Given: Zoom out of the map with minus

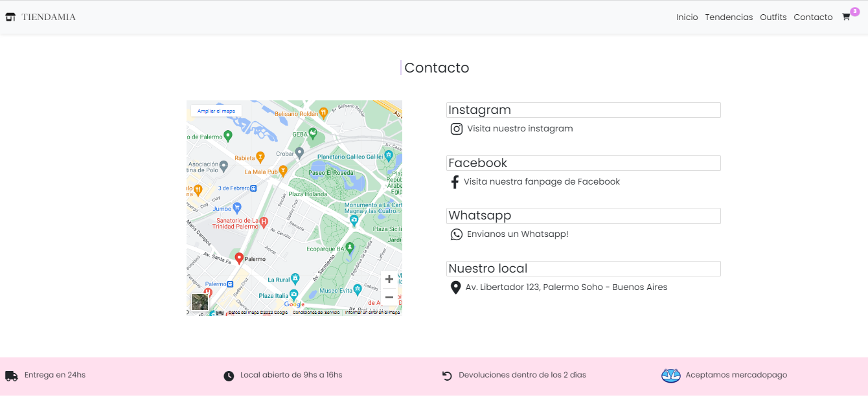Looking at the screenshot, I should [389, 297].
